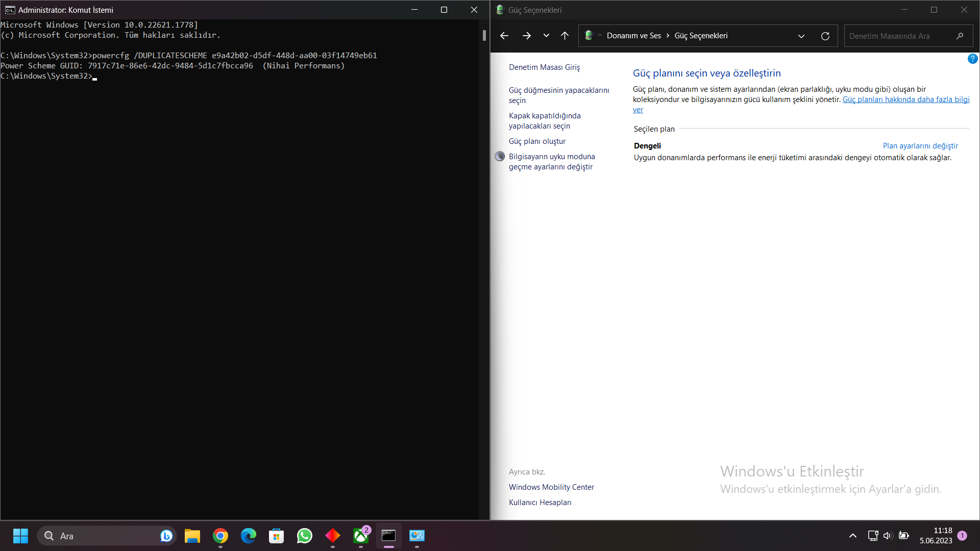The height and width of the screenshot is (551, 980).
Task: Expand the address bar history dropdown
Action: 801,36
